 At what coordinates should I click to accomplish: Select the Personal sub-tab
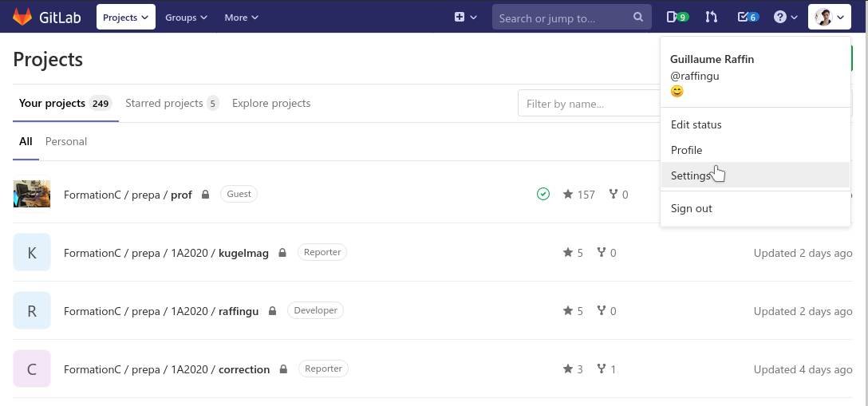(x=66, y=142)
